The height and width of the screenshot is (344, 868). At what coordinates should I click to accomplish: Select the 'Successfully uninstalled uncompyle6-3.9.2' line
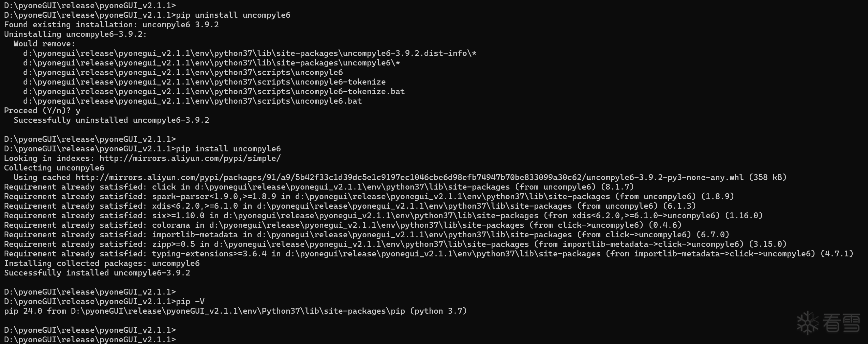111,120
